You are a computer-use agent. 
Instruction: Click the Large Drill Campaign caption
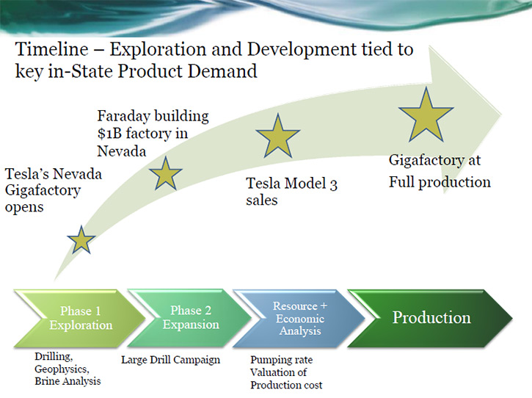tap(171, 360)
